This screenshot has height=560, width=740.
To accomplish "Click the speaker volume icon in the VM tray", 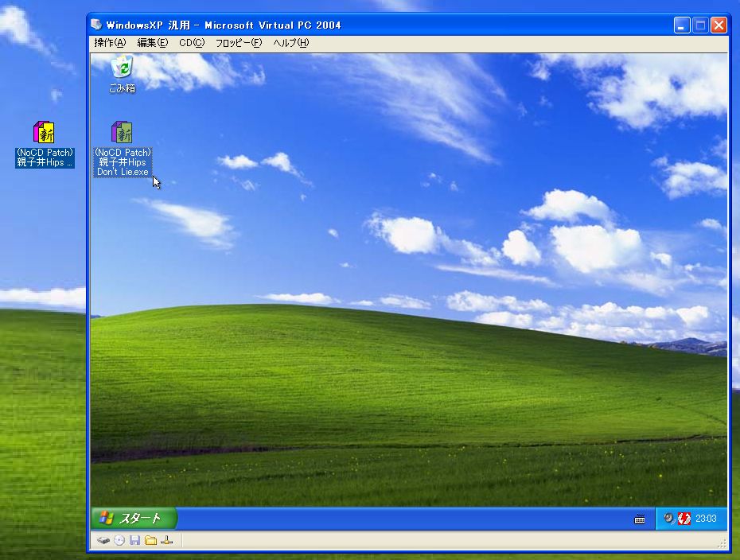I will [x=668, y=519].
